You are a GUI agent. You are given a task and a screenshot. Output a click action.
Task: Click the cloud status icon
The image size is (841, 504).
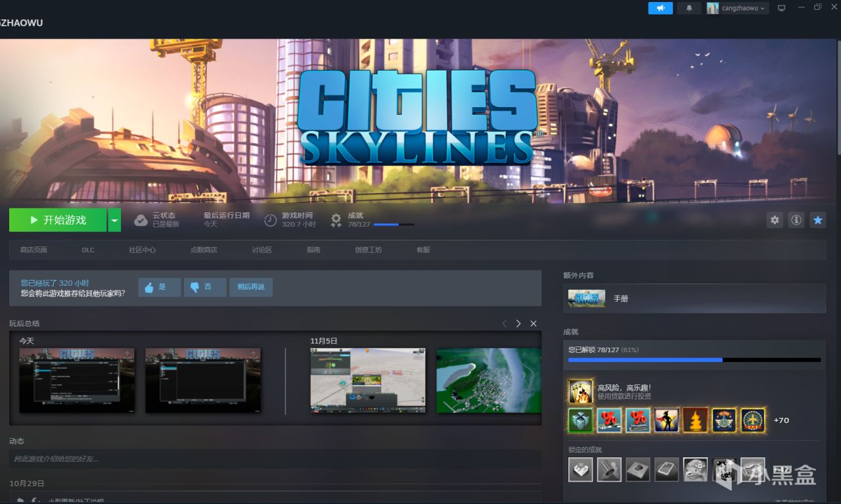141,220
